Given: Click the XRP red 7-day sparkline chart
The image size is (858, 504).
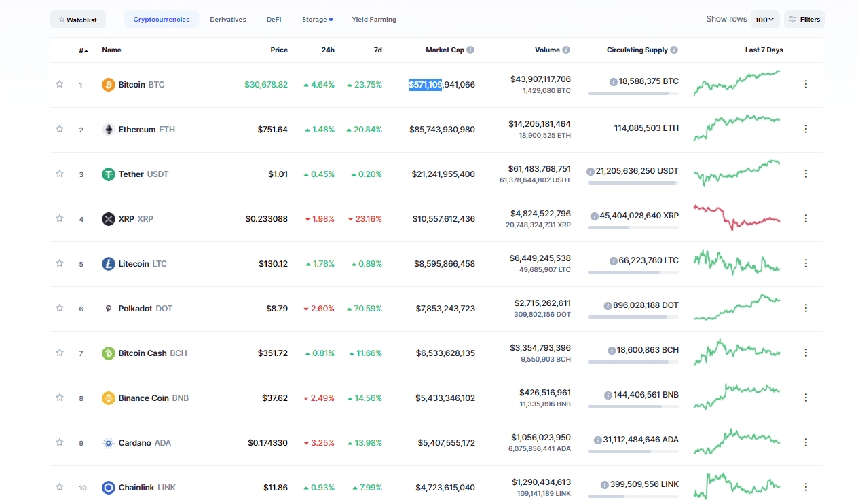Looking at the screenshot, I should pyautogui.click(x=736, y=218).
